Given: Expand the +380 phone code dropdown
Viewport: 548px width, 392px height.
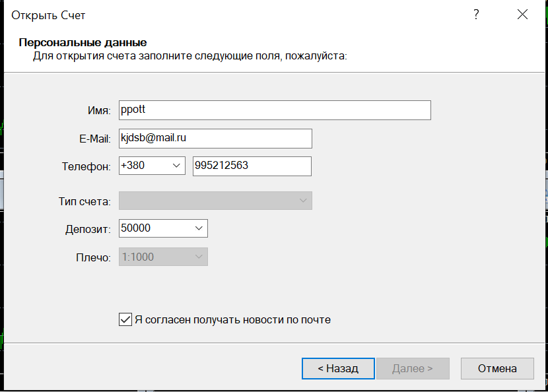Looking at the screenshot, I should point(152,166).
